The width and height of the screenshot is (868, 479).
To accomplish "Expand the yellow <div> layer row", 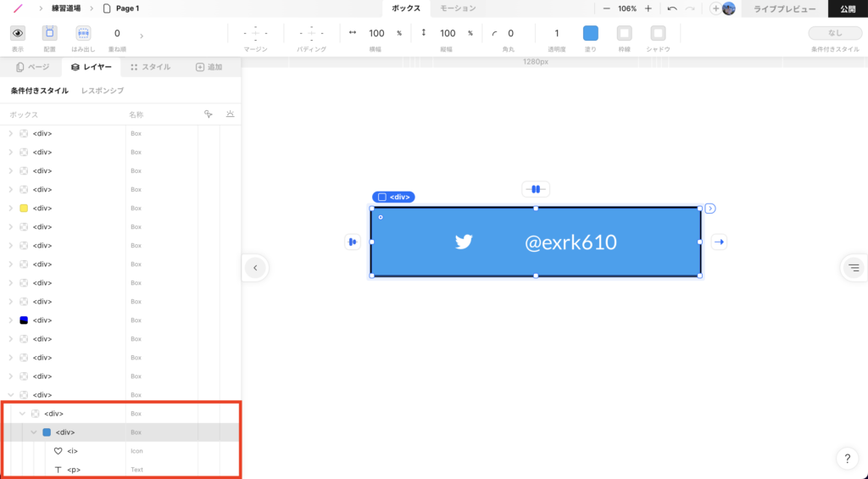I will point(10,209).
